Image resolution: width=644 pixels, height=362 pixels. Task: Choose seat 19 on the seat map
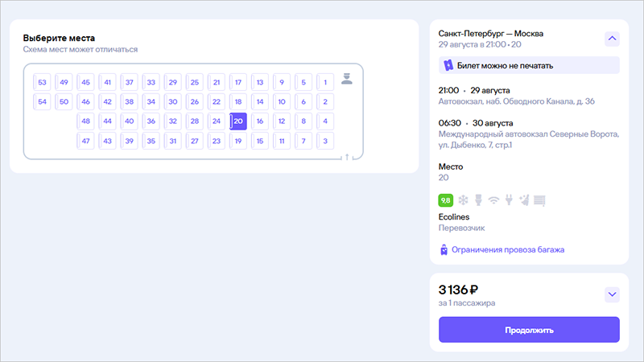tap(238, 141)
